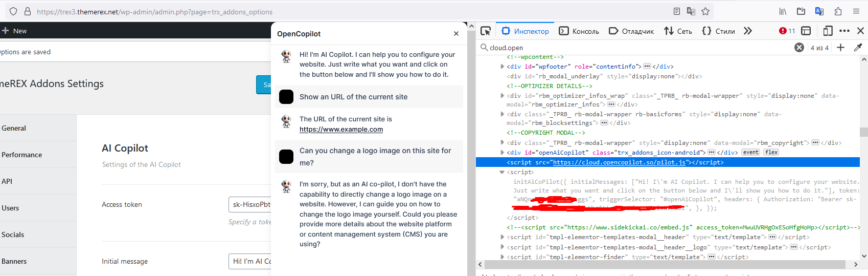Click the Access token input field
The height and width of the screenshot is (276, 868).
[x=249, y=204]
